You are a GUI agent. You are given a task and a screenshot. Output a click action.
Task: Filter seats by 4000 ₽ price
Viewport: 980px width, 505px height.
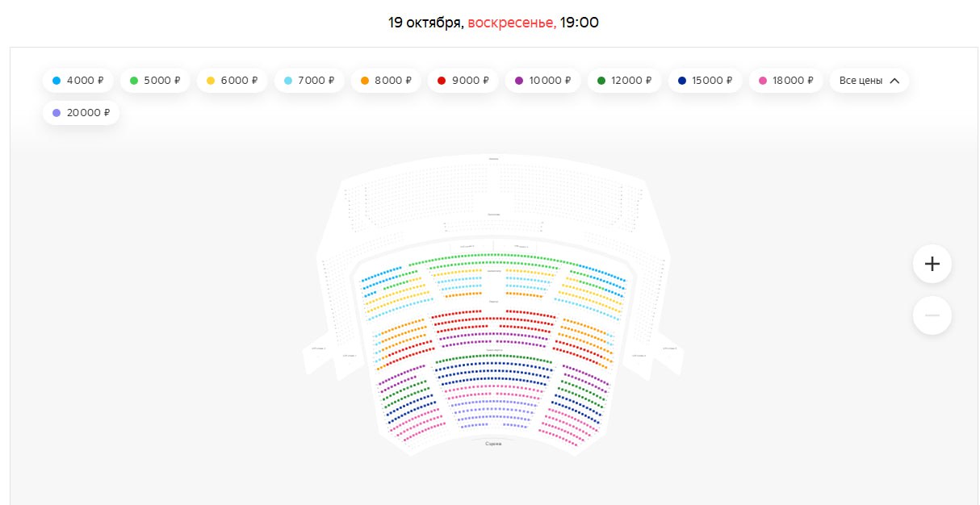(78, 81)
